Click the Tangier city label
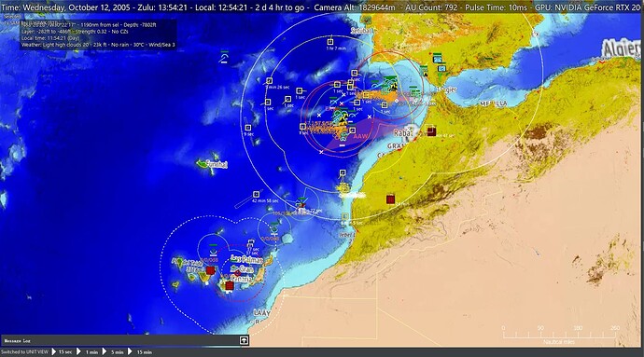Viewport: 644px width, 357px height. pos(447,89)
